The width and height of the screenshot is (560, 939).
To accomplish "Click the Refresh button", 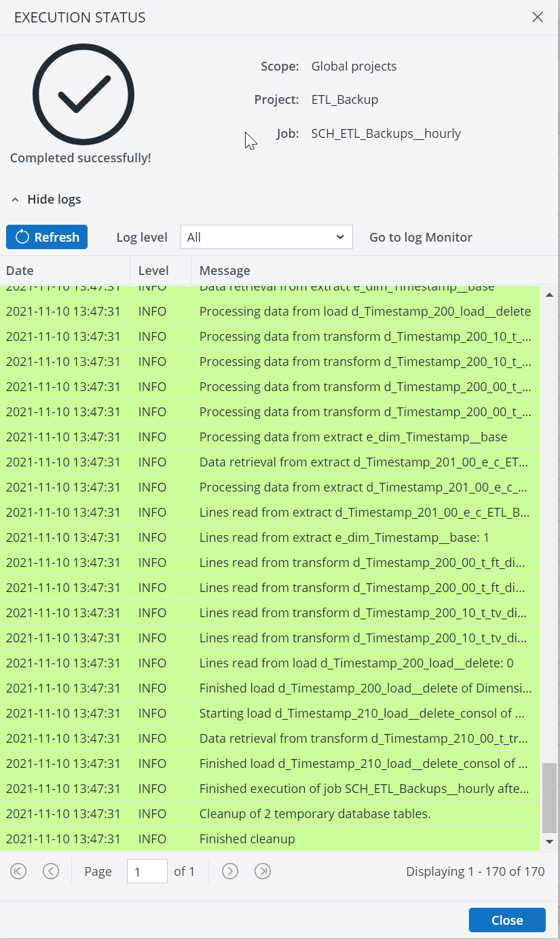I will (x=47, y=237).
